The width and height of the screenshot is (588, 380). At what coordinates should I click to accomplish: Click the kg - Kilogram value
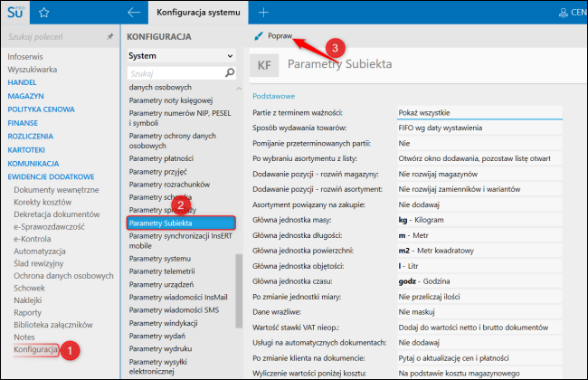click(479, 220)
